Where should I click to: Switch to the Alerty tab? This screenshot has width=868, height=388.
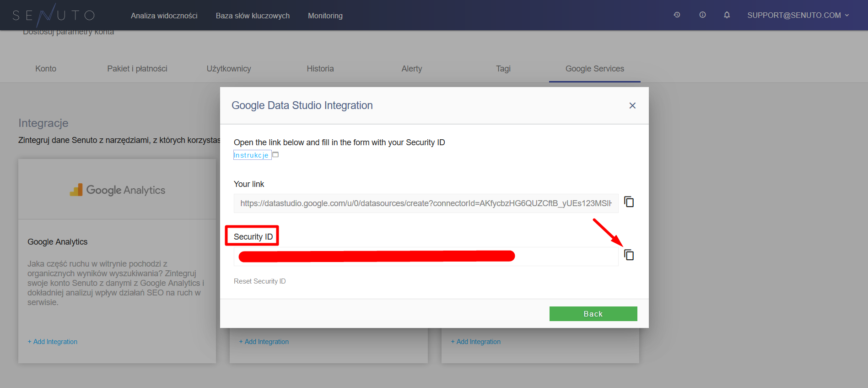pyautogui.click(x=412, y=69)
